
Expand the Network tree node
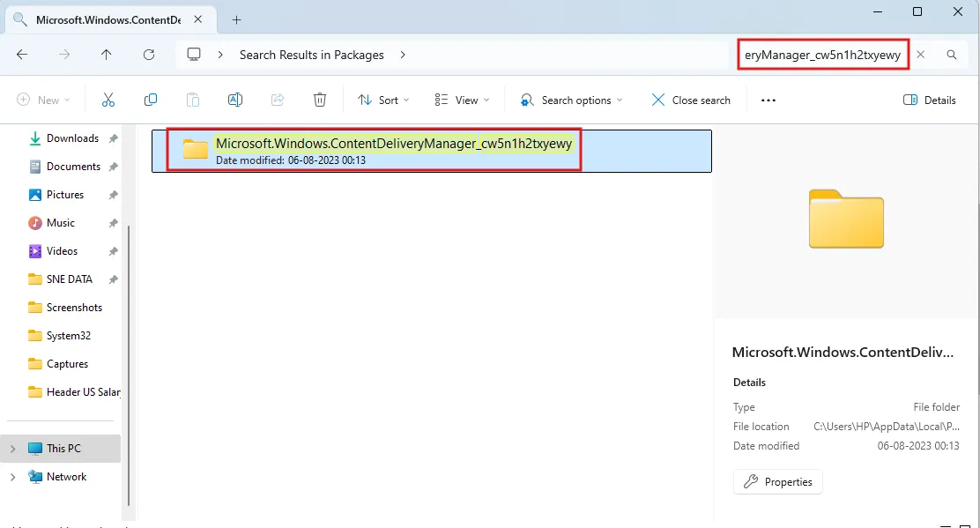[x=12, y=477]
